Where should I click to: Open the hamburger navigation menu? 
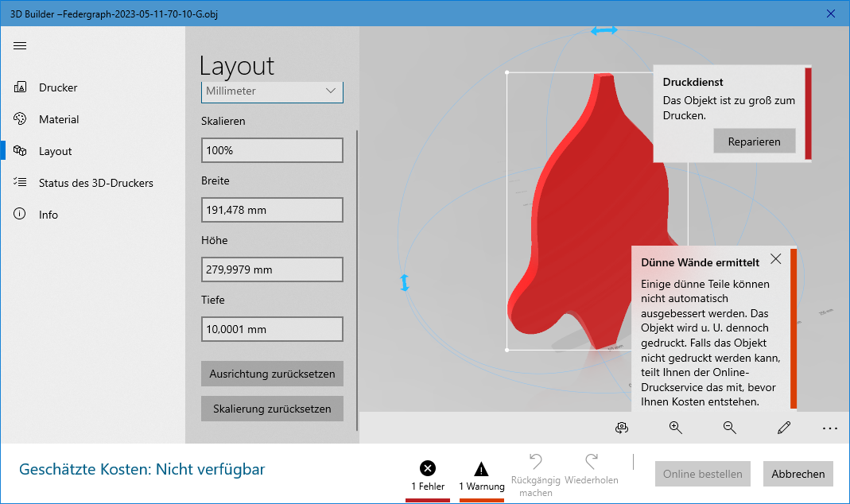click(20, 45)
